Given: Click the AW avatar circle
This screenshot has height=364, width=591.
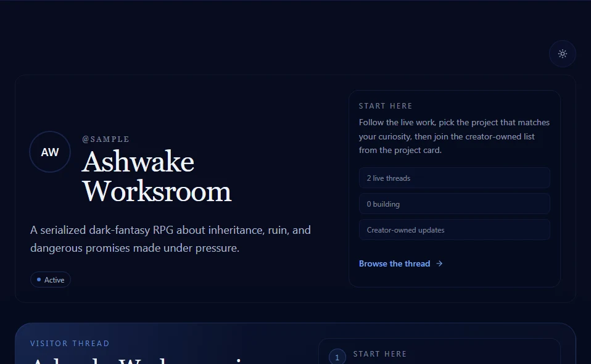Looking at the screenshot, I should pos(50,152).
